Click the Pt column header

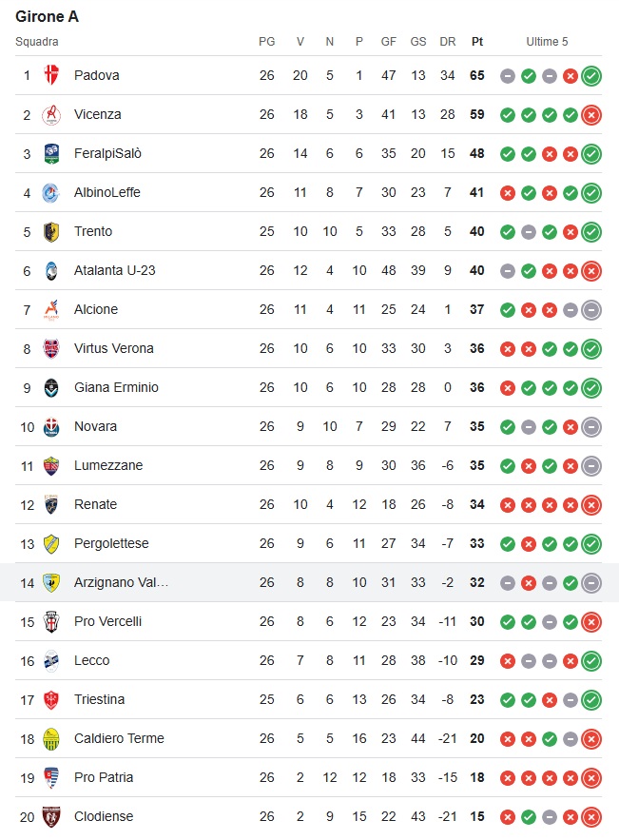(477, 42)
